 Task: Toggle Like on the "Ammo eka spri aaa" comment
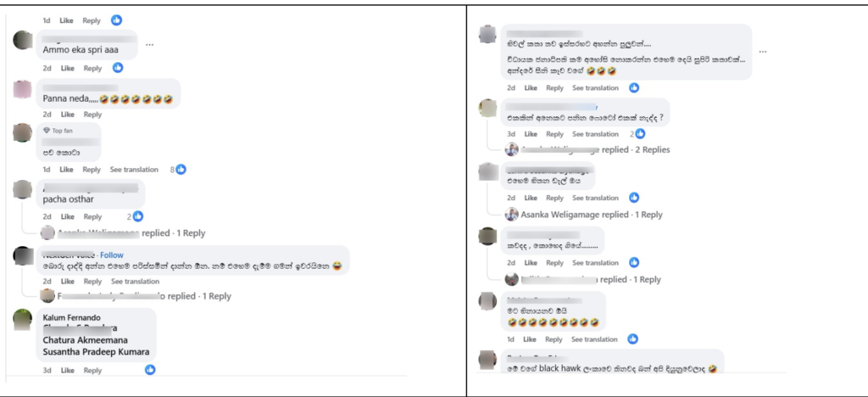click(x=68, y=68)
